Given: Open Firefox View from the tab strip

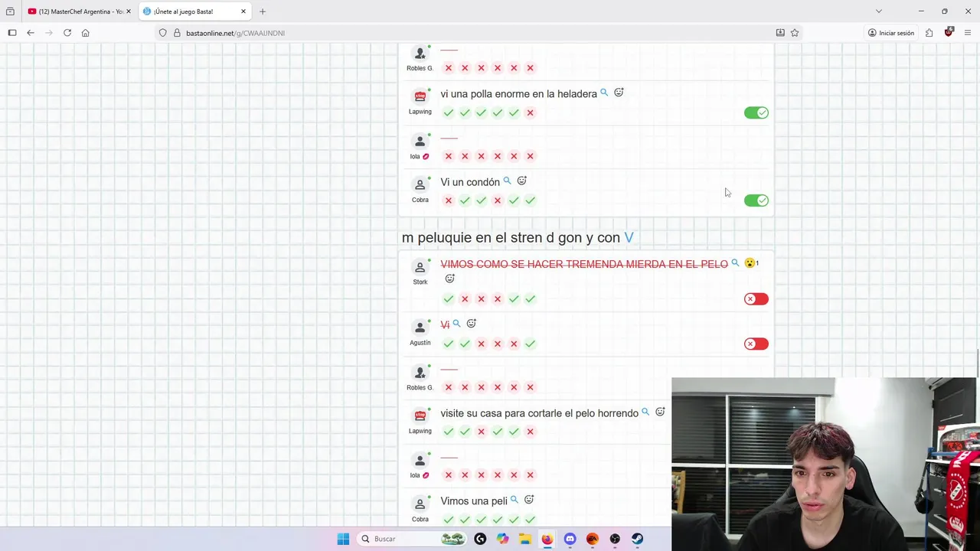Looking at the screenshot, I should 10,11.
